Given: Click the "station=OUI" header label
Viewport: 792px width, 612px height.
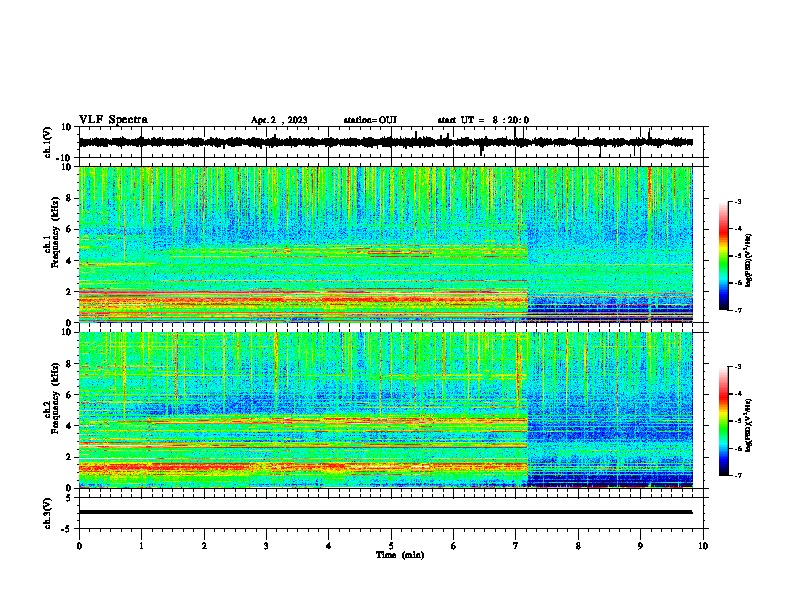Looking at the screenshot, I should pyautogui.click(x=370, y=120).
